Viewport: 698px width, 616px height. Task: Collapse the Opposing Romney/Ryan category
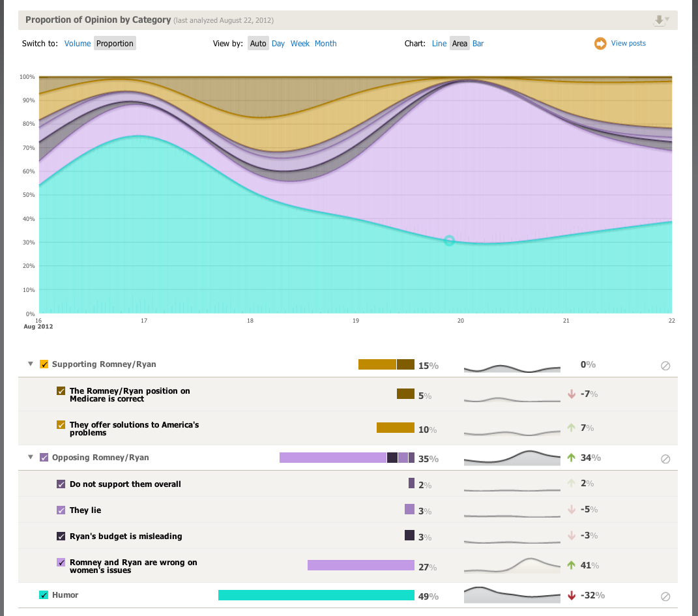(30, 458)
